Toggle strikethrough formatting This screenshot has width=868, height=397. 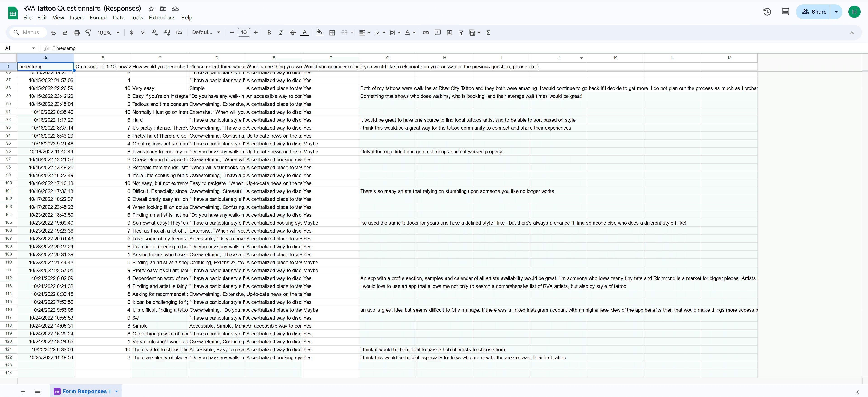click(292, 32)
